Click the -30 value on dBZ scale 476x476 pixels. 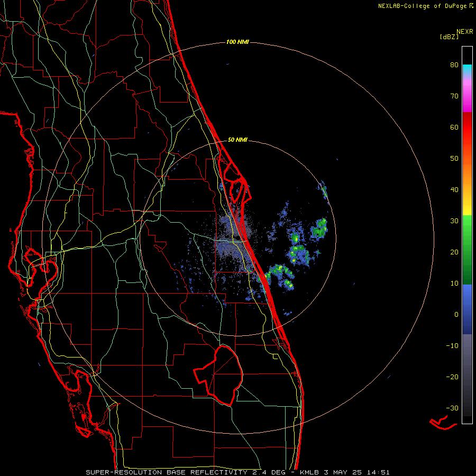(x=452, y=408)
